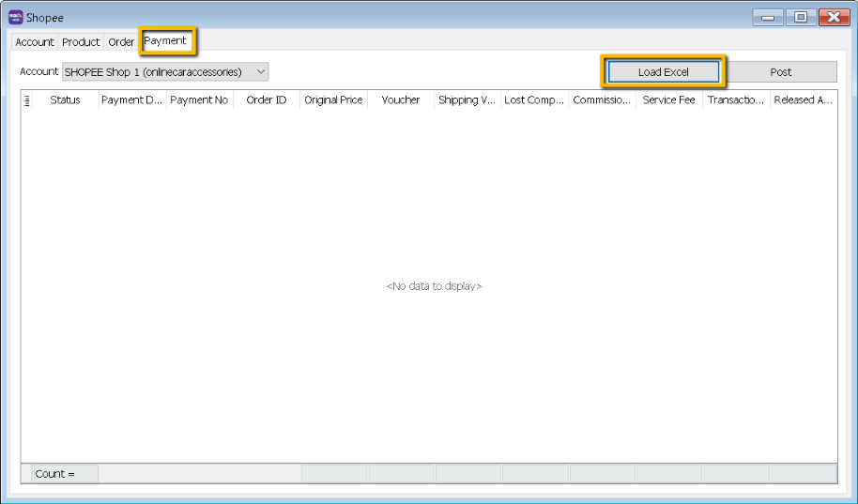858x504 pixels.
Task: Open the Order tab
Action: click(121, 42)
